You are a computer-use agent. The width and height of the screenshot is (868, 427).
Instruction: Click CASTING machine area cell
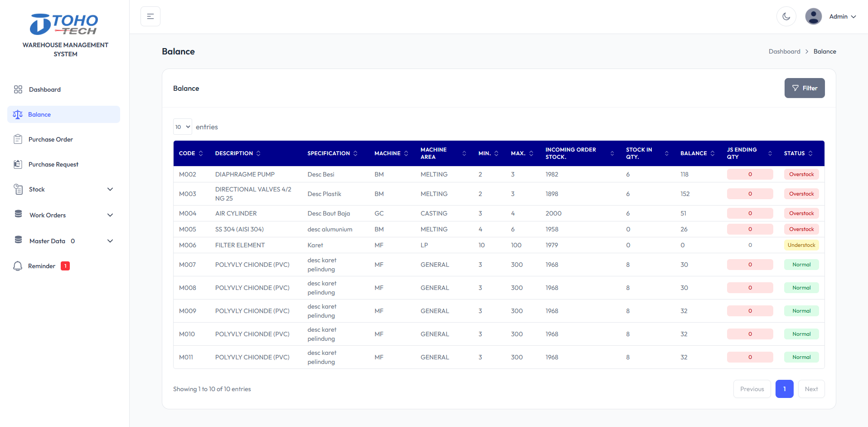434,213
